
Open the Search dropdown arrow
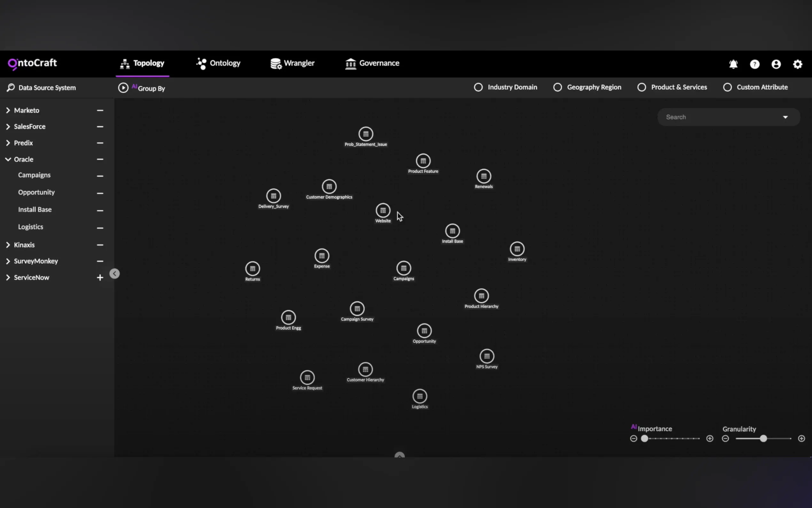[785, 117]
